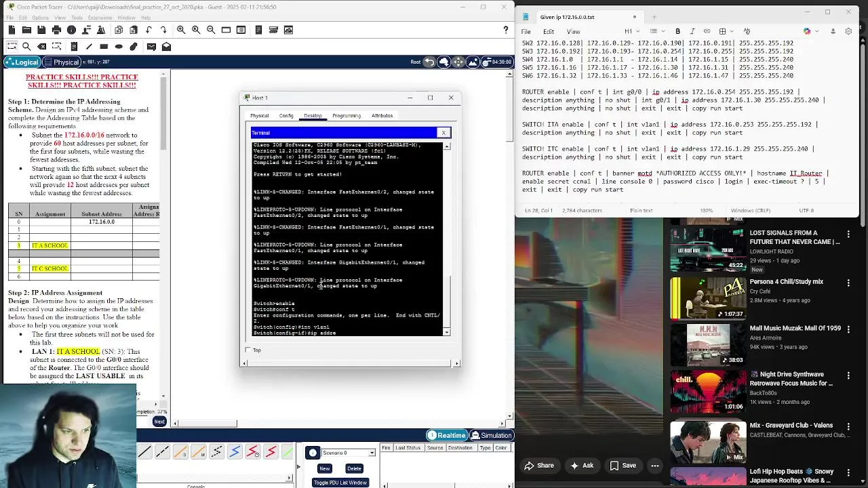Zoom in on the workspace
The image size is (868, 488).
(181, 30)
